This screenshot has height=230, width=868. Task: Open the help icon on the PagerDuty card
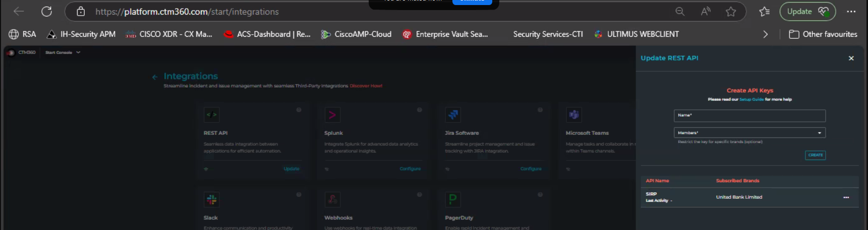coord(540,194)
